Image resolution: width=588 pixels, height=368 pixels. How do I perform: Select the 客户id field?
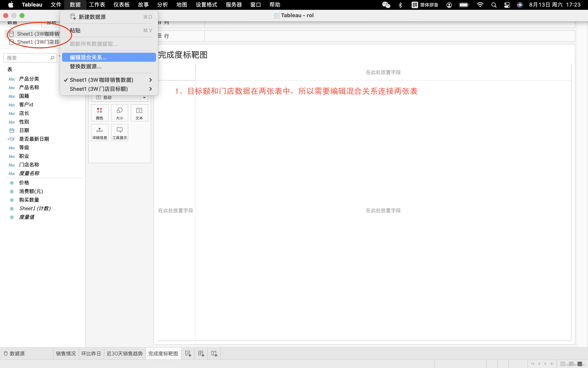(26, 105)
